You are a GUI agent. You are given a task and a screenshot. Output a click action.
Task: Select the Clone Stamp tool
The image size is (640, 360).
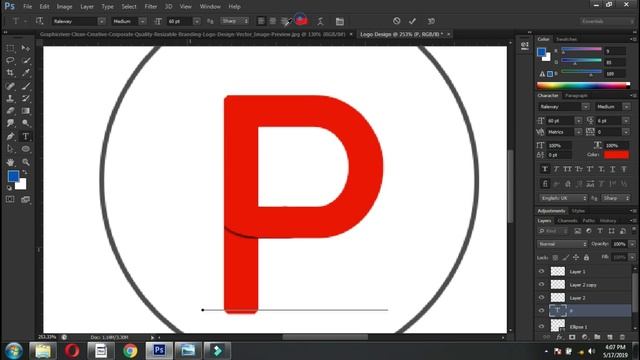[x=10, y=98]
